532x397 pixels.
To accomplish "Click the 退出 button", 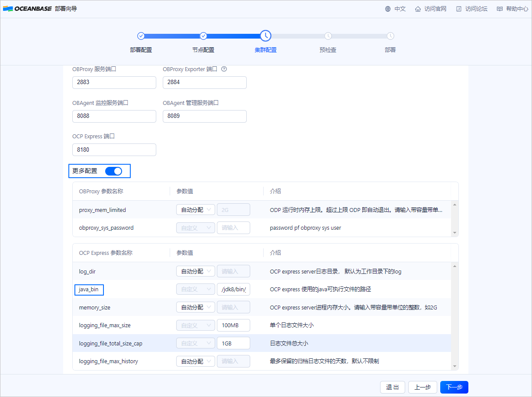I will tap(392, 387).
